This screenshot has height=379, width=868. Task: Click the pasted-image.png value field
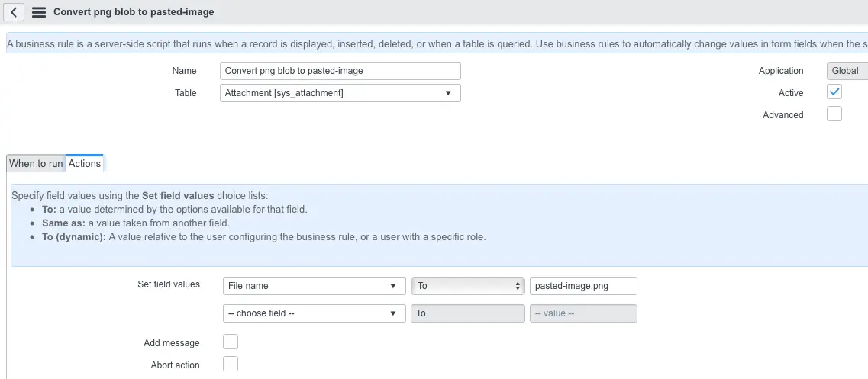click(x=583, y=286)
